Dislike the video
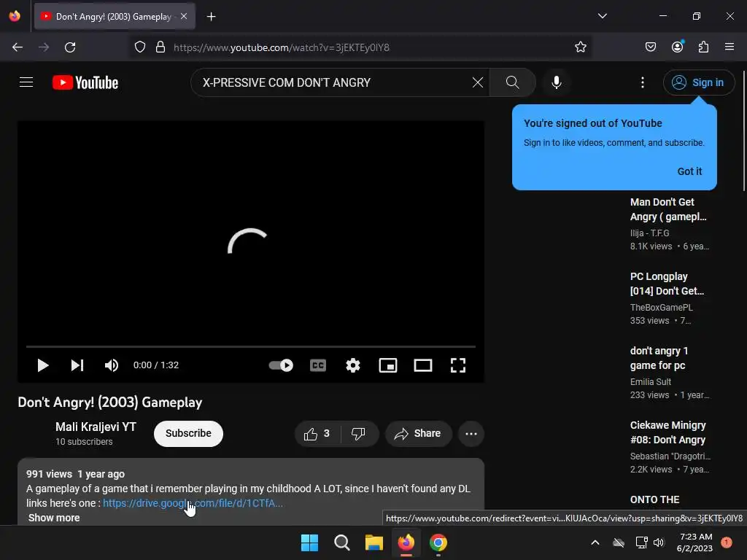Image resolution: width=747 pixels, height=560 pixels. coord(358,433)
